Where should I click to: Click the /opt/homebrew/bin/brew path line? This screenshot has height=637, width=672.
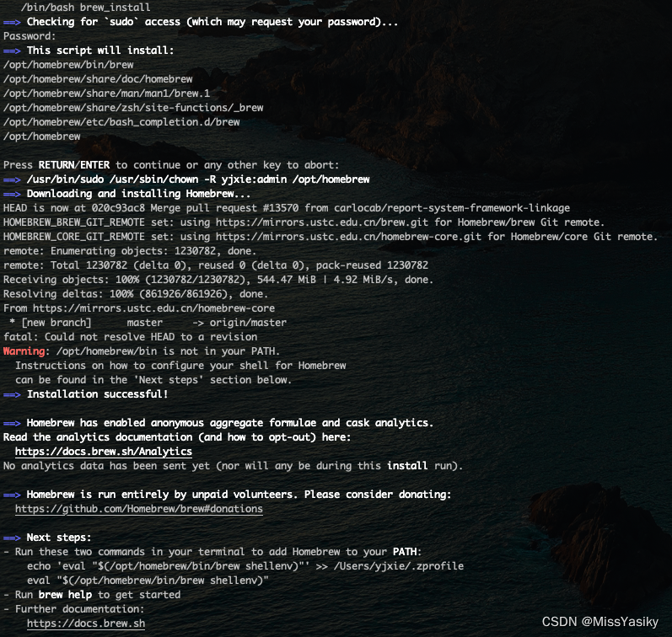pos(68,65)
